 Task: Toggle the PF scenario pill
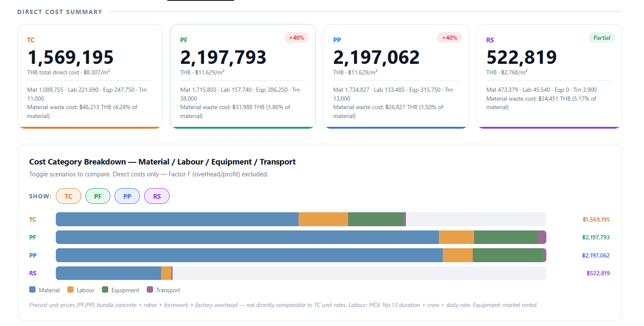[98, 196]
